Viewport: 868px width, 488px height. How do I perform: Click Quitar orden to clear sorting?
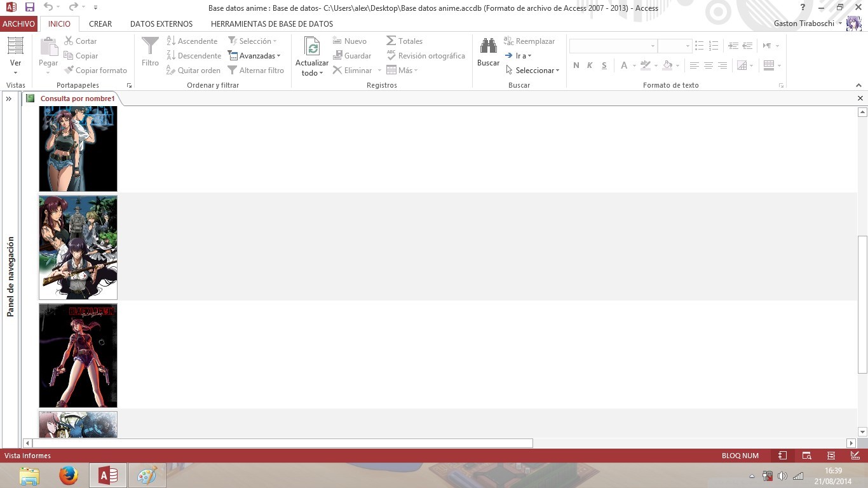tap(193, 70)
